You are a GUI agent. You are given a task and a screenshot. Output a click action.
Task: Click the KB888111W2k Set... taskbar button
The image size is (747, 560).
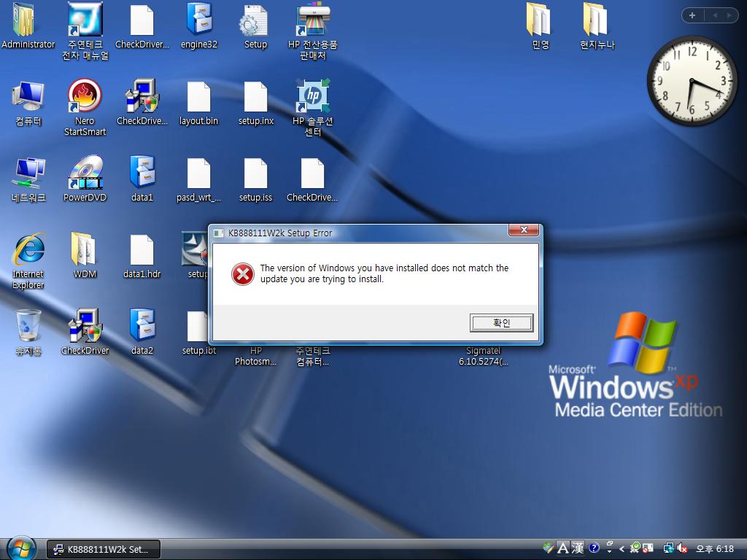pyautogui.click(x=104, y=549)
